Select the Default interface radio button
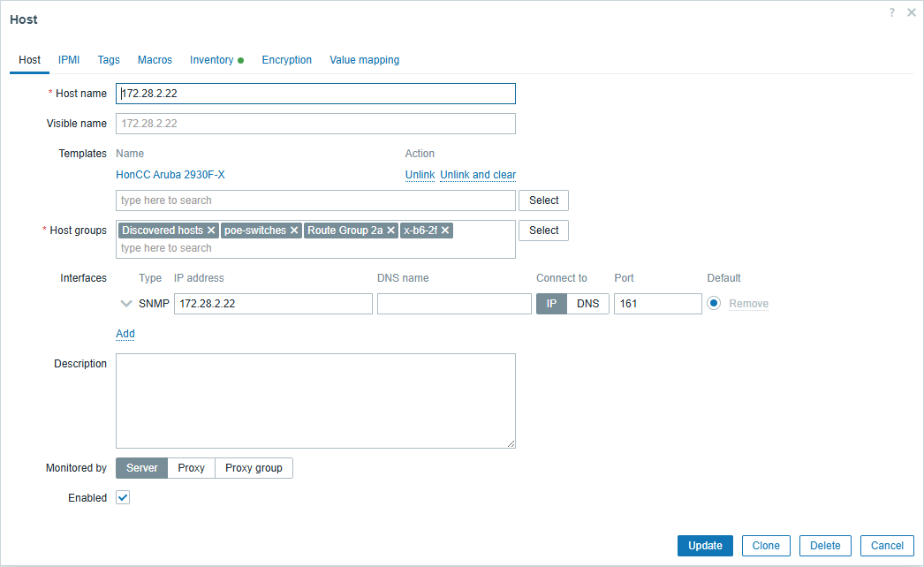The height and width of the screenshot is (567, 924). (714, 303)
